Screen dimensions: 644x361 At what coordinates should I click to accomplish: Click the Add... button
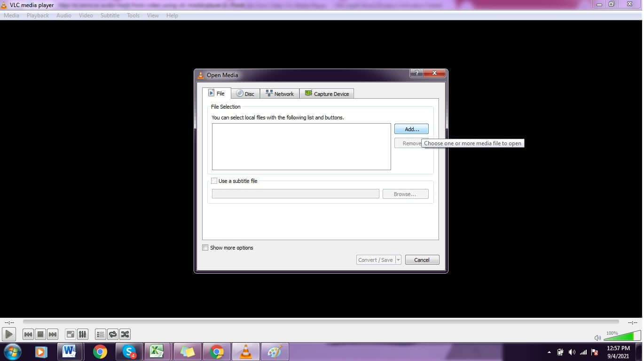pos(411,129)
